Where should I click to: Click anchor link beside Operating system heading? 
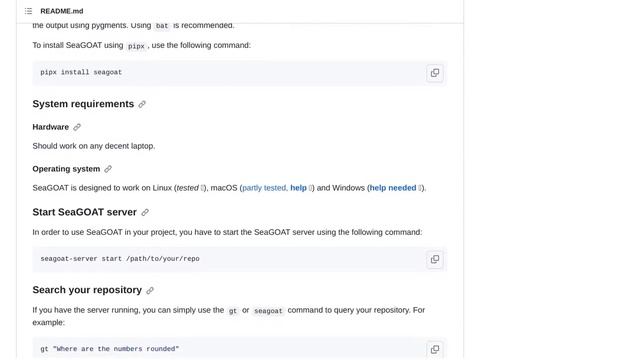click(108, 169)
